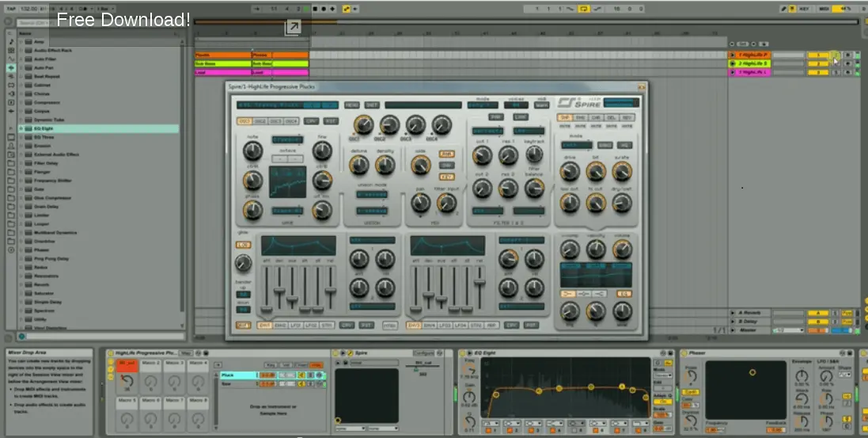Select 'Ping Pong Delay' in browser list
Screen dimensions: 868x438
(x=51, y=259)
